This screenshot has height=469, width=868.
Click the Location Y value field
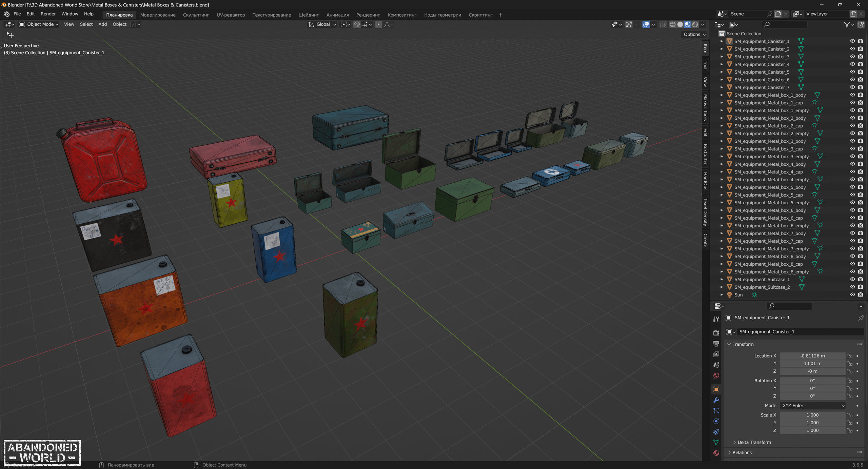pyautogui.click(x=812, y=364)
